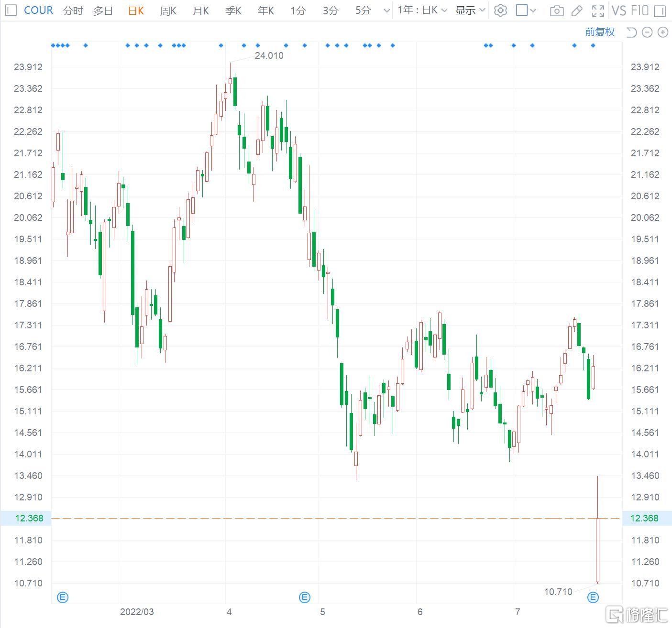Click earnings E marker near May
Screen dimensions: 672x628
[x=305, y=597]
